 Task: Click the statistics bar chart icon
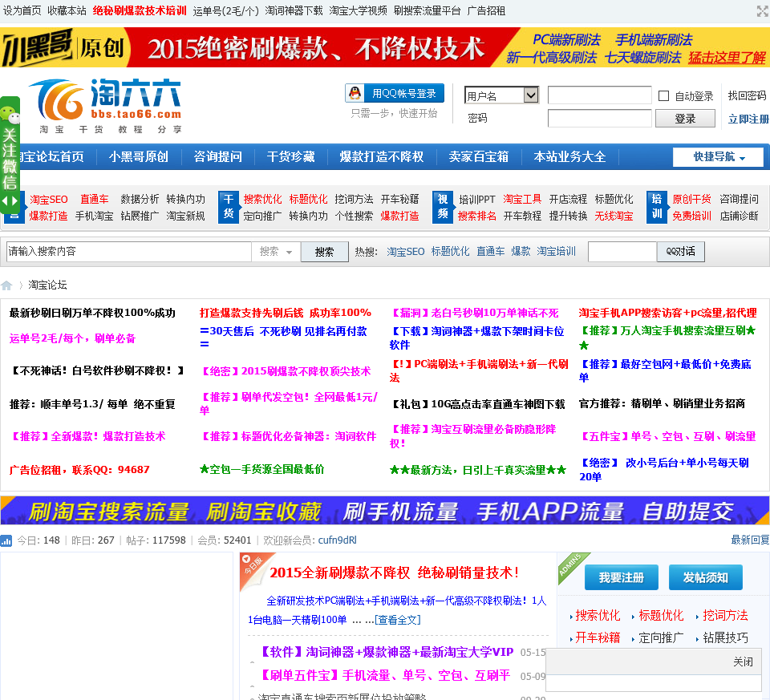pyautogui.click(x=6, y=541)
